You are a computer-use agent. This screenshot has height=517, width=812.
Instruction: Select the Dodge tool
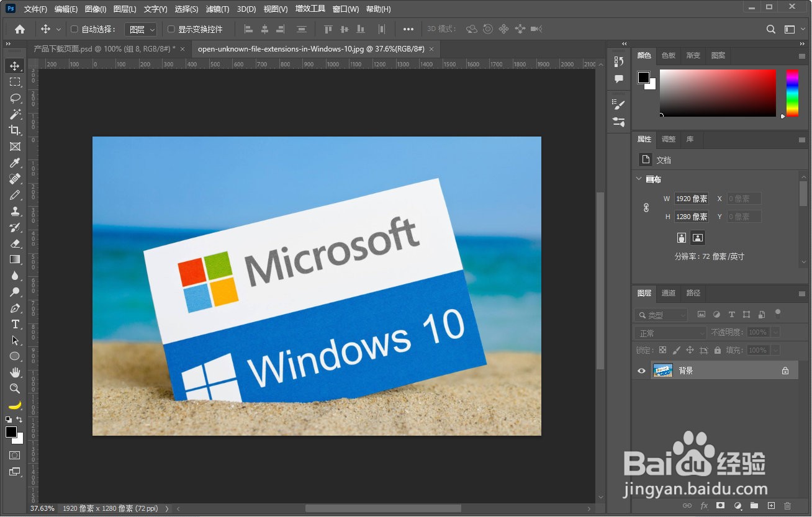[15, 292]
